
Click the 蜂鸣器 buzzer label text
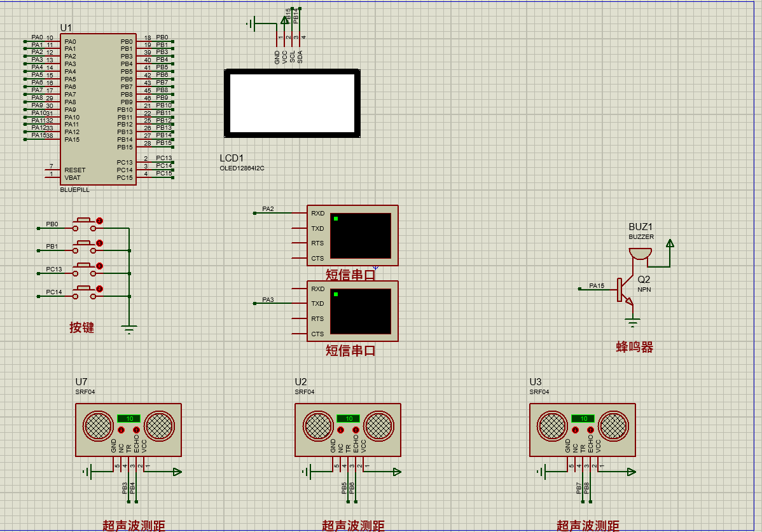(x=634, y=347)
